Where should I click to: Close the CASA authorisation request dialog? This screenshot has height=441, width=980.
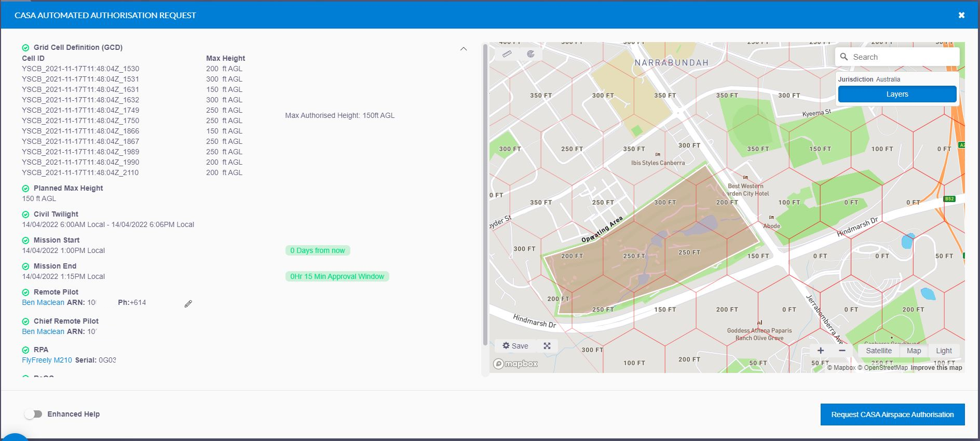coord(961,15)
